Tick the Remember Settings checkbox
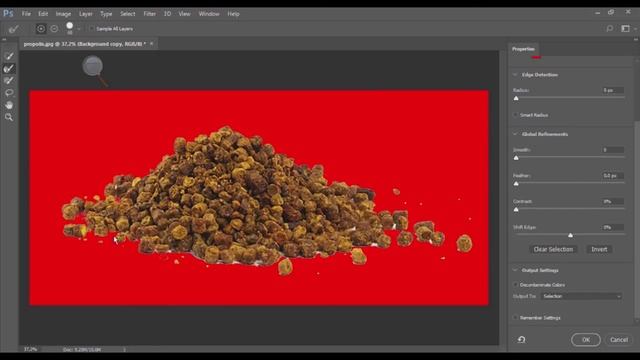Screen dimensions: 640x360 pos(516,318)
